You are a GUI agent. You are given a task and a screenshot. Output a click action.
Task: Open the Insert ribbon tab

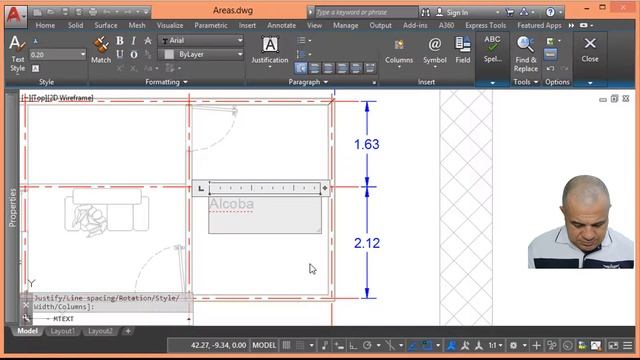tap(247, 25)
